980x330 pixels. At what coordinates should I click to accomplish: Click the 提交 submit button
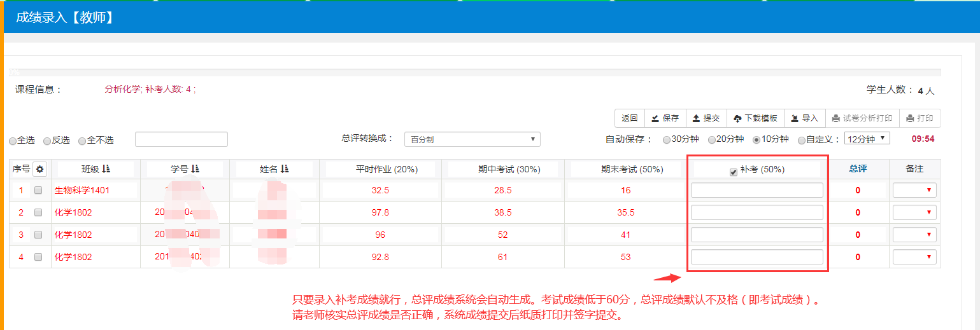point(706,118)
